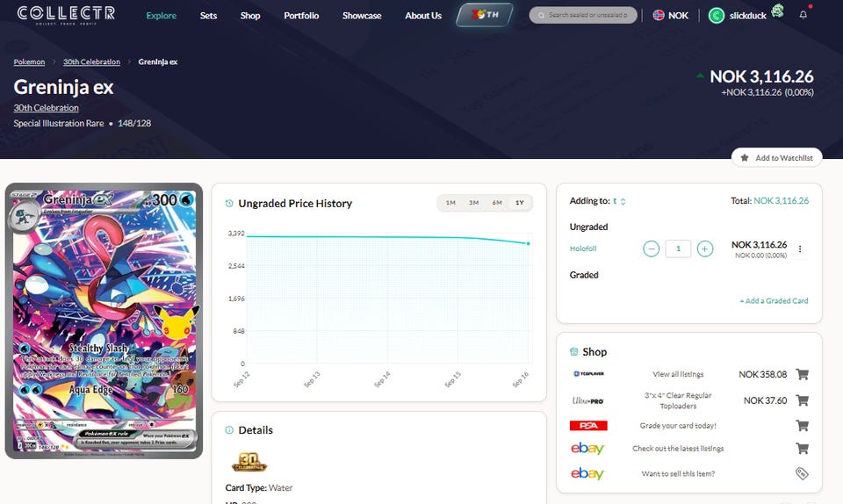Click the PSA logo
Screen dimensions: 843x504
(588, 426)
